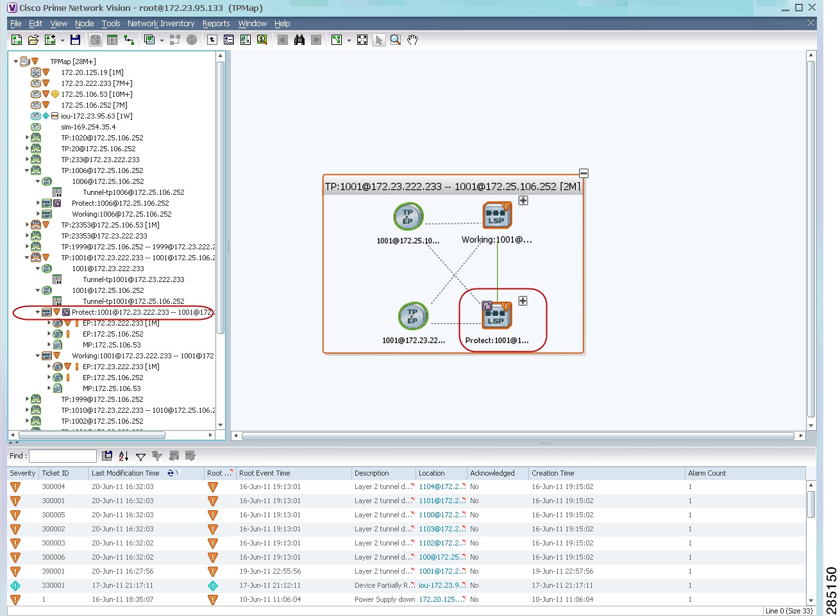
Task: Open the View menu
Action: [58, 24]
